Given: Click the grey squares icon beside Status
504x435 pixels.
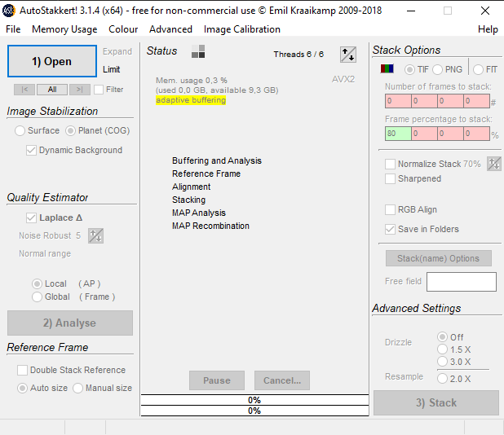Looking at the screenshot, I should click(198, 51).
